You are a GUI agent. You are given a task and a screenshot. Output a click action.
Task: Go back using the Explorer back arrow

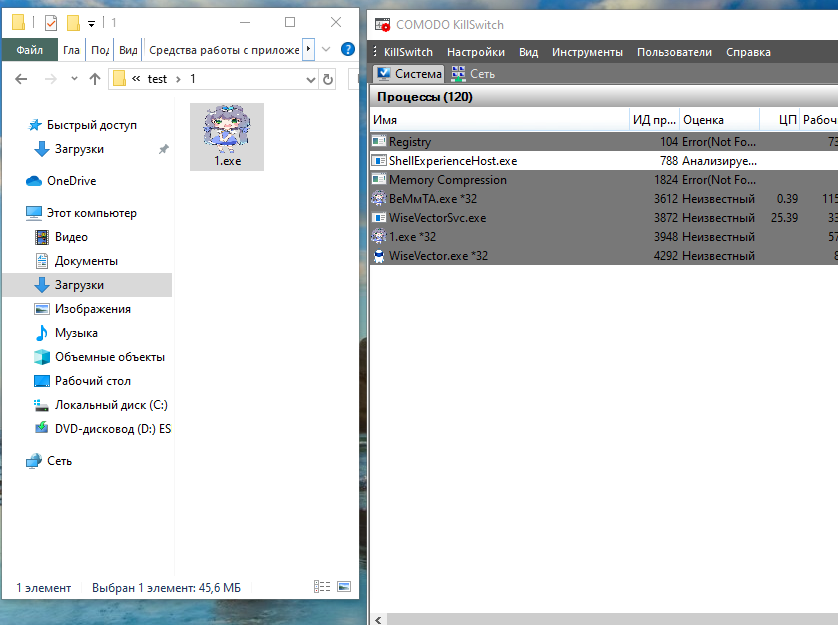[x=21, y=79]
